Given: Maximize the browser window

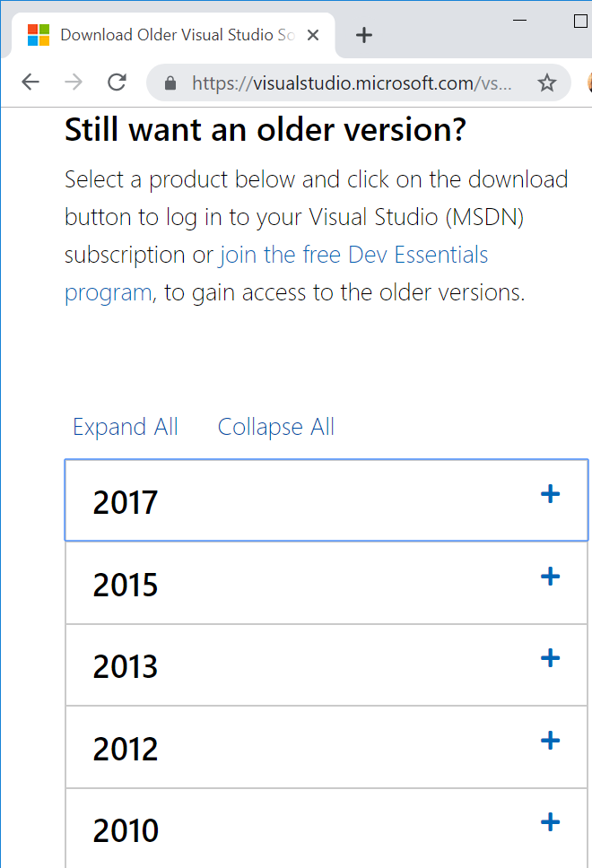Looking at the screenshot, I should click(580, 21).
